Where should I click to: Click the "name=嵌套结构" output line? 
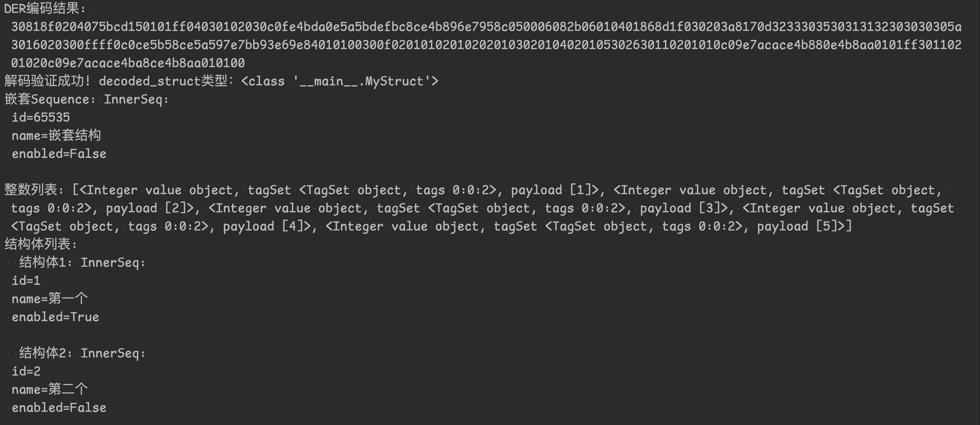point(56,135)
